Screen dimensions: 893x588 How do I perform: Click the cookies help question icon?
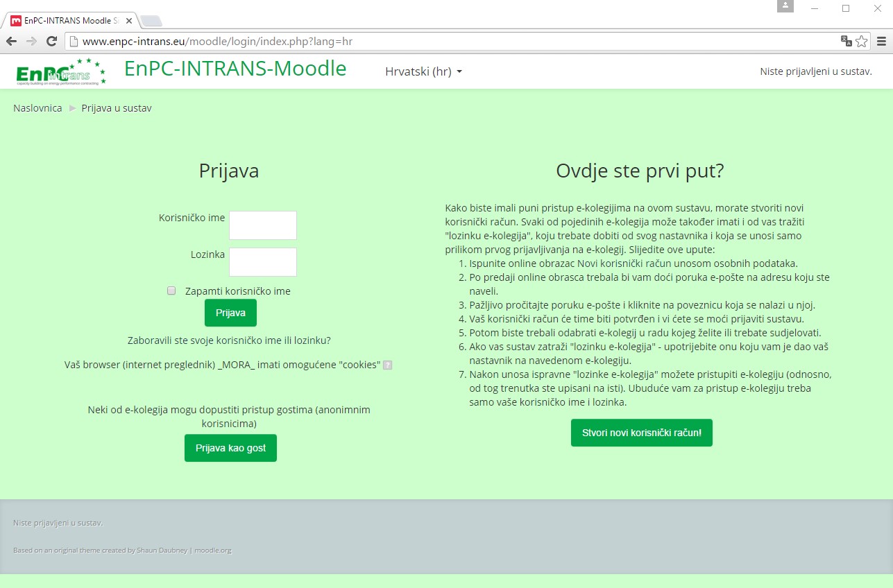pyautogui.click(x=388, y=365)
